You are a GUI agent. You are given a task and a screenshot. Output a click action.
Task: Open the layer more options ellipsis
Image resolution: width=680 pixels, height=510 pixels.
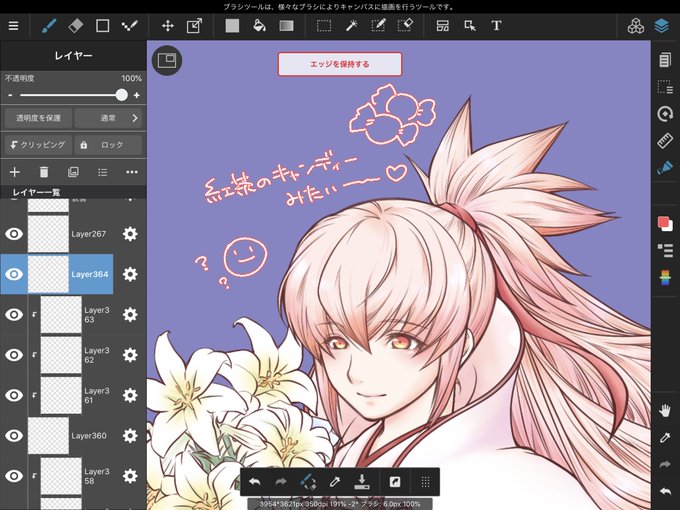pos(132,173)
